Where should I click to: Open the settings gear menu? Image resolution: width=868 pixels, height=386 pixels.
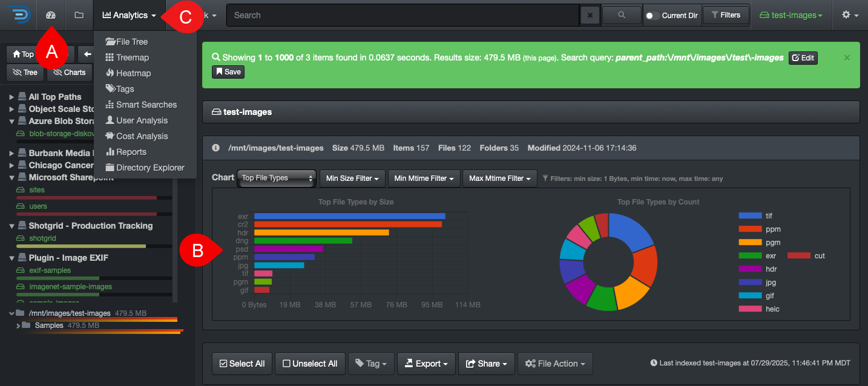coord(850,15)
